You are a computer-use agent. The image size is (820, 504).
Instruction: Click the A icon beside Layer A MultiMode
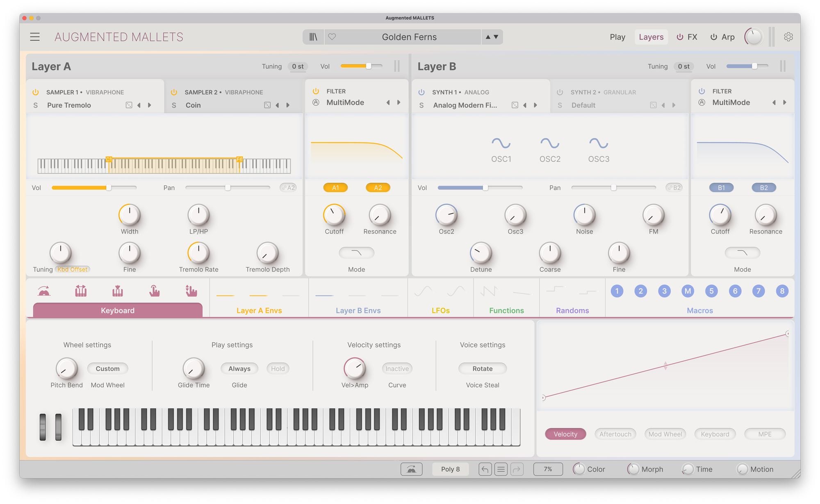click(316, 102)
